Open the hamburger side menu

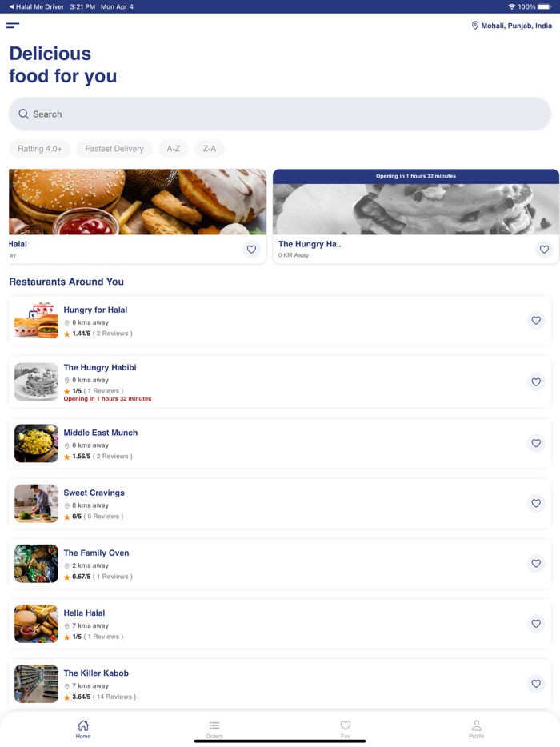(13, 26)
